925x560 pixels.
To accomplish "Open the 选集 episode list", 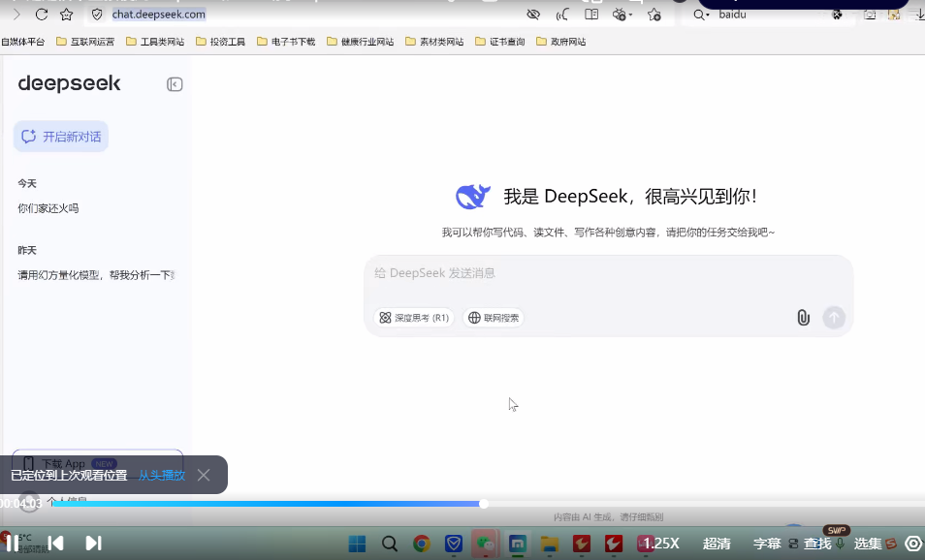I will 868,544.
